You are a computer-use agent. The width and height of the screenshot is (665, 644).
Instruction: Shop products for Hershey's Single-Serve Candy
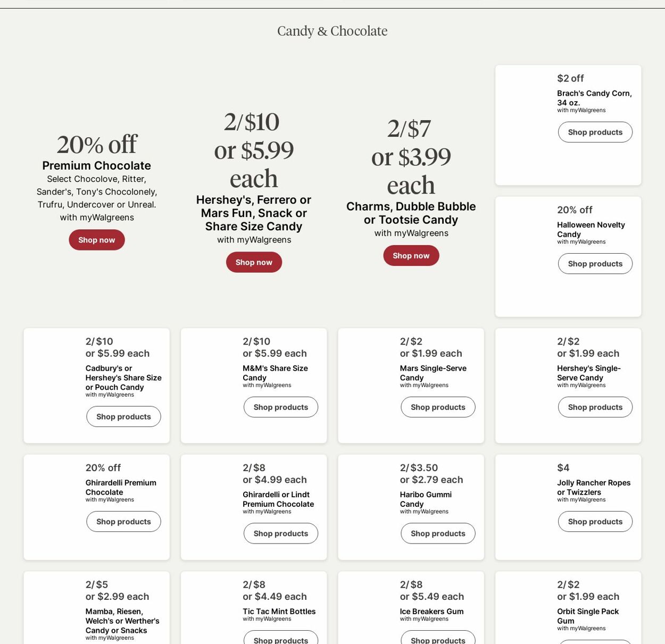pyautogui.click(x=595, y=407)
